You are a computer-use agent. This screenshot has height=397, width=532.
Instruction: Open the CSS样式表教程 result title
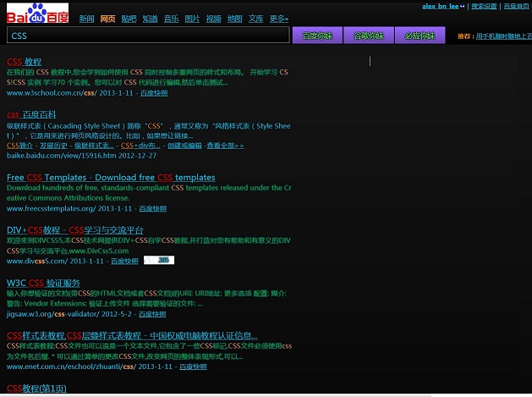132,336
